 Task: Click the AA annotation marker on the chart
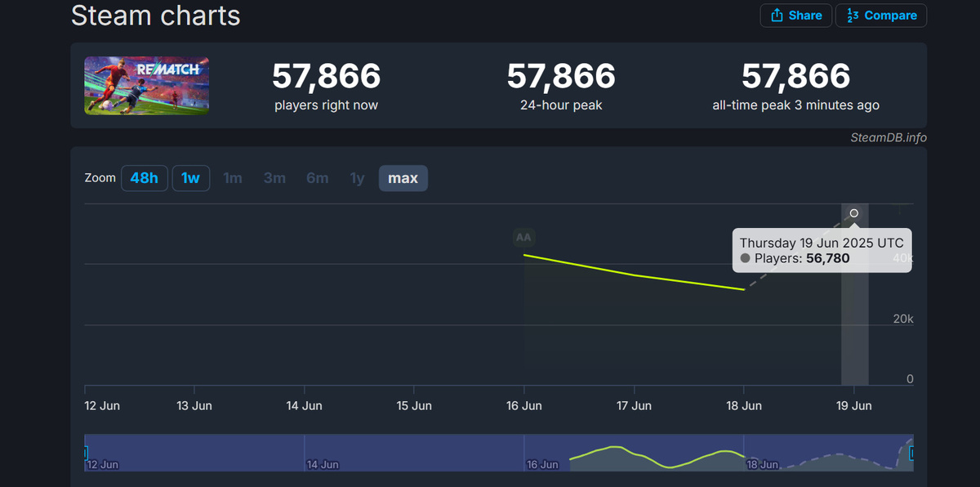523,237
